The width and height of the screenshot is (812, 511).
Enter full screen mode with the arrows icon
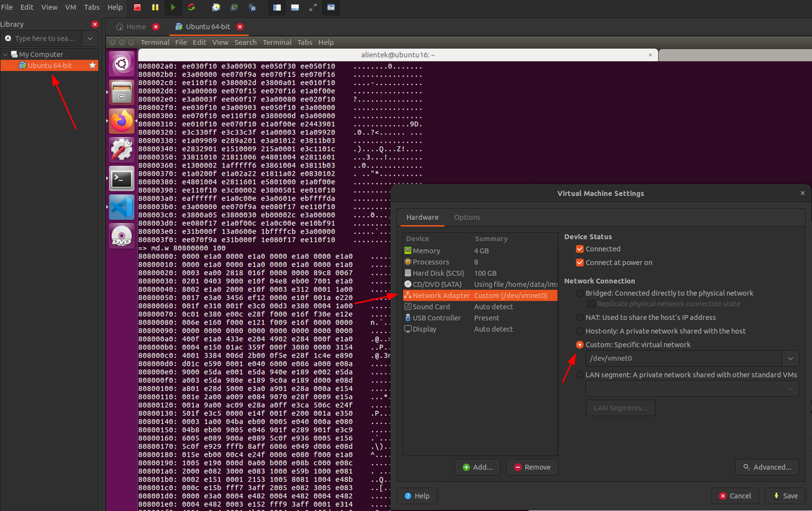(313, 8)
